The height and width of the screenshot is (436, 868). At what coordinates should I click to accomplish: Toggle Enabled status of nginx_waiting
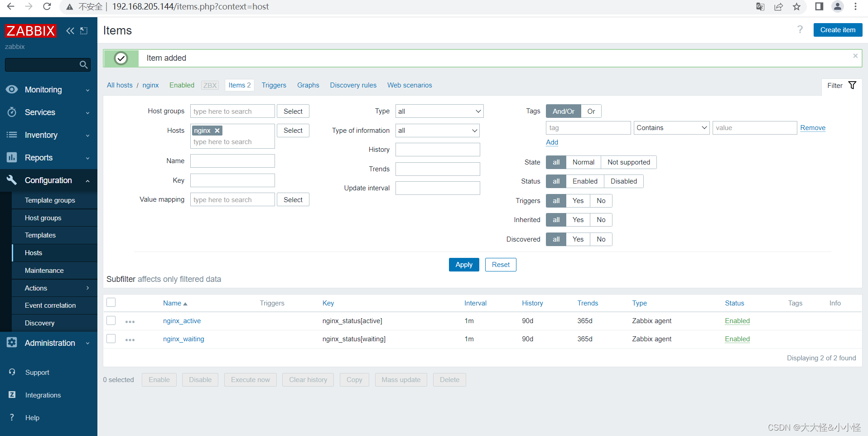coord(737,339)
